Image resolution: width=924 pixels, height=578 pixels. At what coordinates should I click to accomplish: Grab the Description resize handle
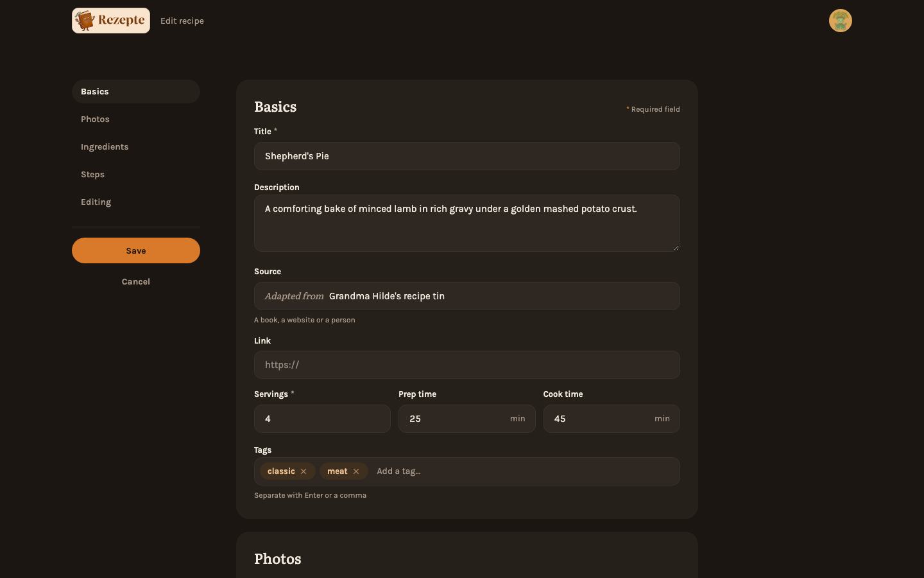click(x=676, y=247)
